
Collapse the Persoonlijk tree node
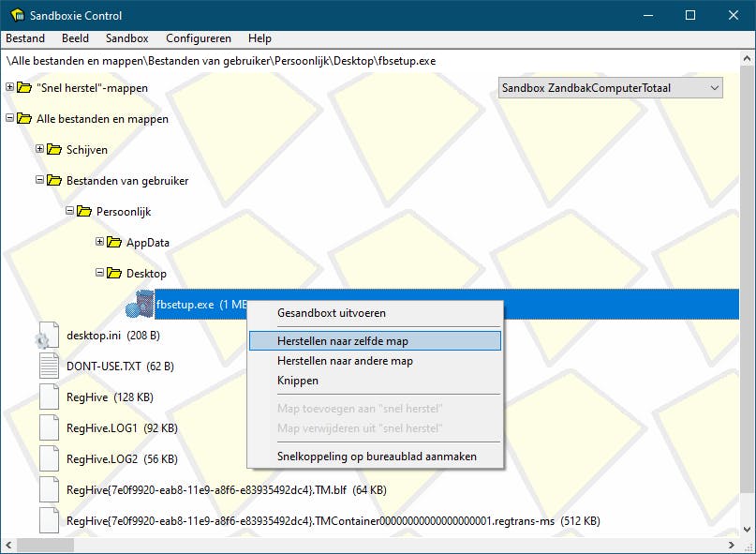click(69, 210)
